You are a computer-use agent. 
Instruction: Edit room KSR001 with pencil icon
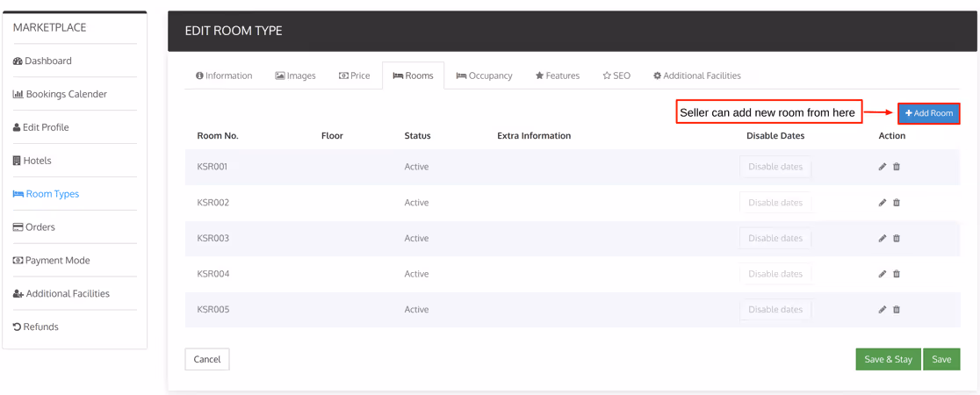point(883,167)
